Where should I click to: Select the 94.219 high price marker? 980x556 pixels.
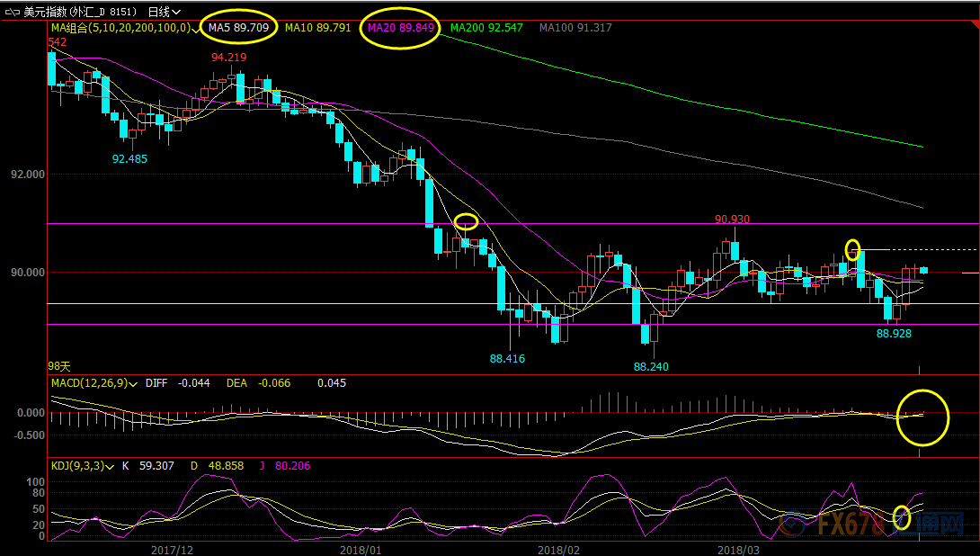click(x=228, y=57)
